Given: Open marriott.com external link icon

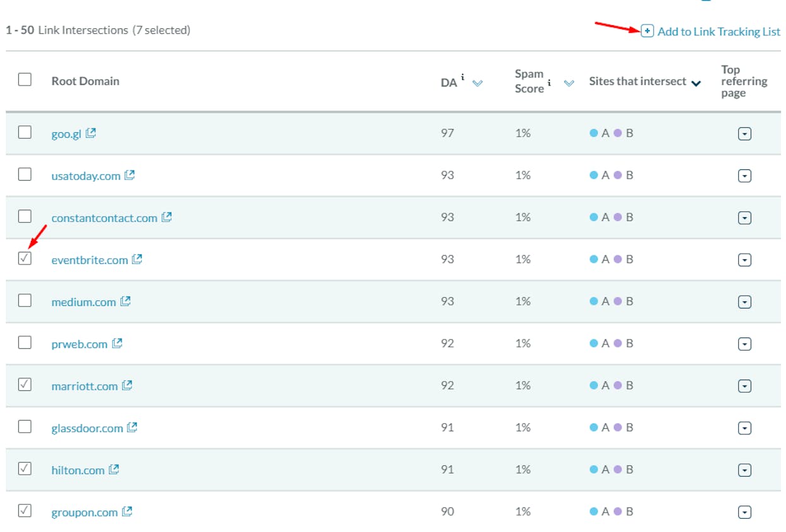Looking at the screenshot, I should tap(127, 385).
